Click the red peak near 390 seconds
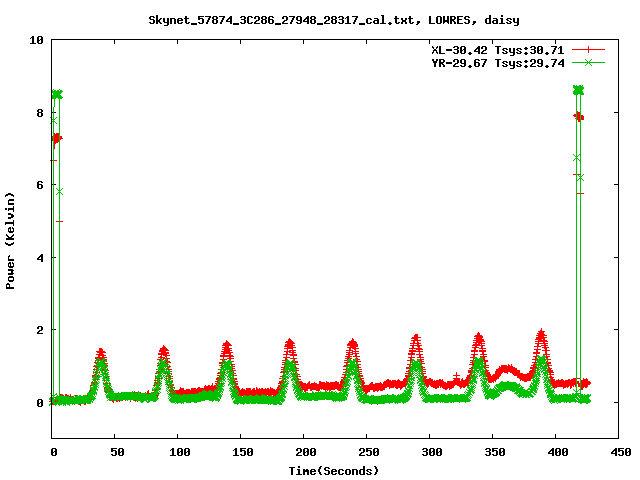The width and height of the screenshot is (640, 480). pos(541,337)
